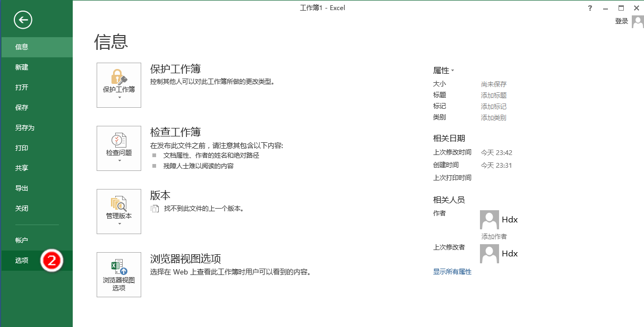
Task: Close the Excel window
Action: tap(637, 8)
